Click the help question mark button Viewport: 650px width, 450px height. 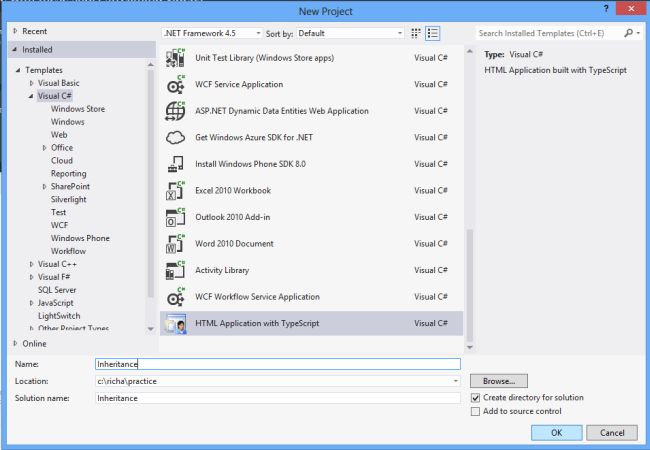(x=606, y=9)
